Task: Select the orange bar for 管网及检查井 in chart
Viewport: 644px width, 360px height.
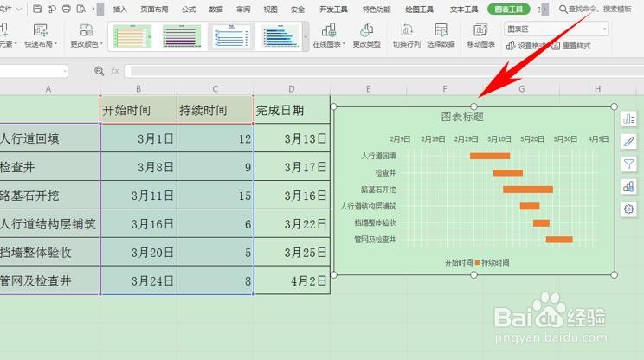Action: [x=559, y=240]
